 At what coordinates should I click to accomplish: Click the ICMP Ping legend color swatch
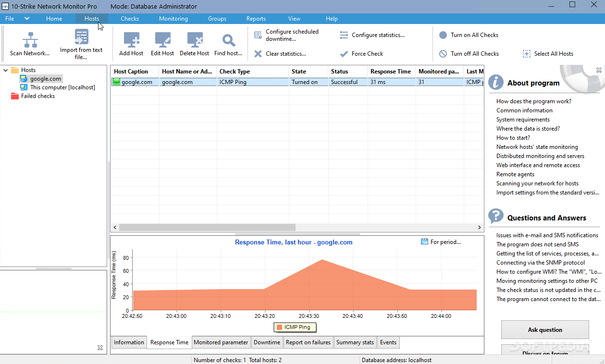point(279,327)
